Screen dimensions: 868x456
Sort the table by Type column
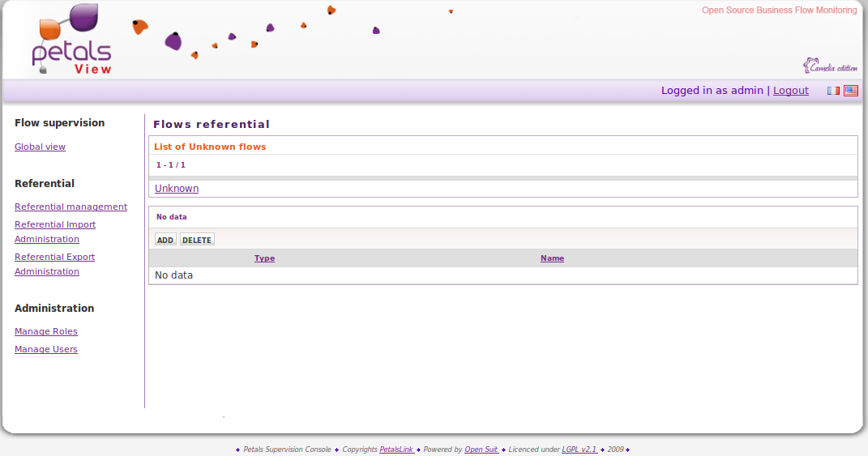click(264, 258)
